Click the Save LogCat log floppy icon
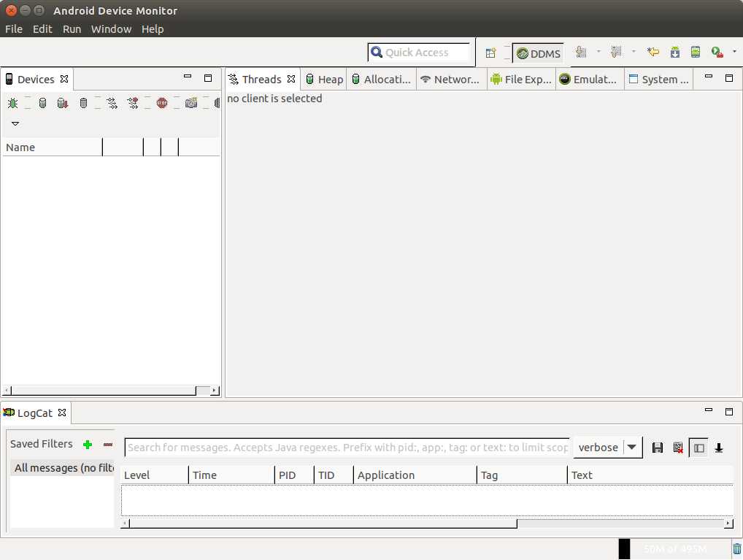 pos(657,448)
